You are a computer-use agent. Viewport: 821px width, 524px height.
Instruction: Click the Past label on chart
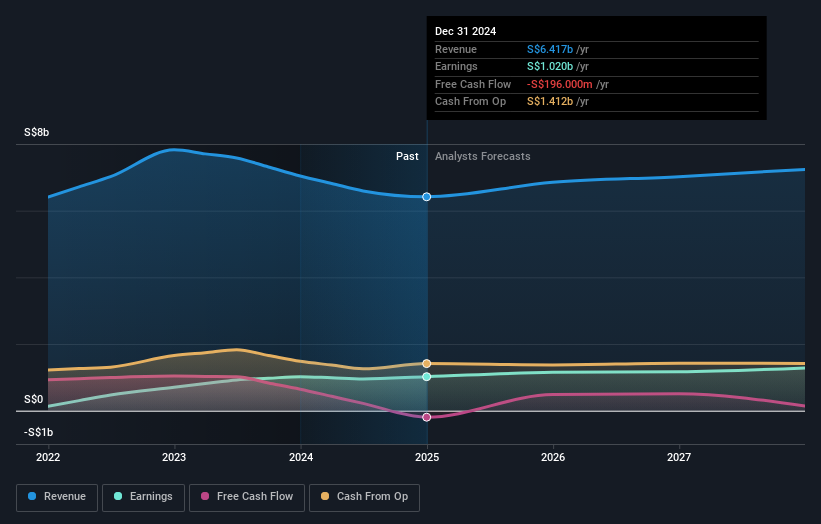(x=407, y=157)
